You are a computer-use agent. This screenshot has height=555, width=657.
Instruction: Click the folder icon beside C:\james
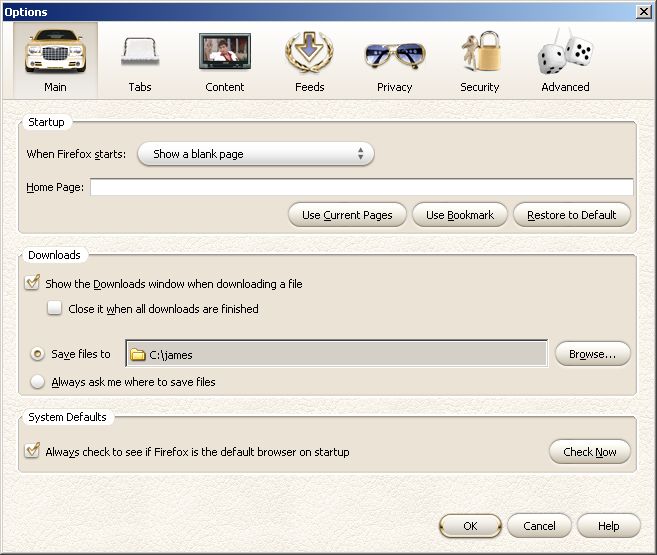(137, 355)
